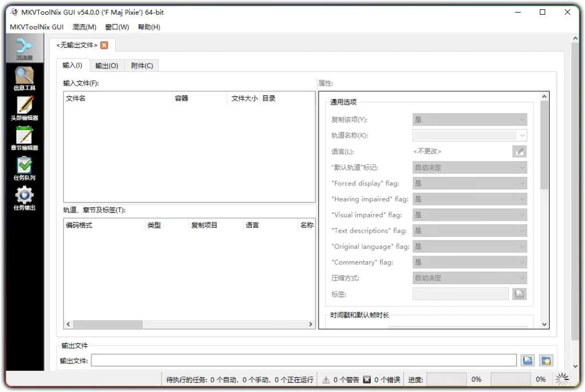
Task: Click the file picker icon beside 标签 field
Action: point(519,293)
